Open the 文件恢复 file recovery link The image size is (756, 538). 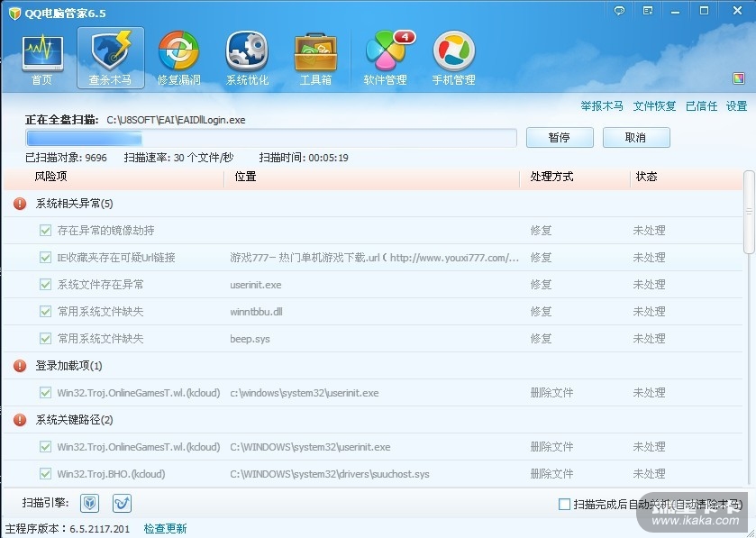654,106
